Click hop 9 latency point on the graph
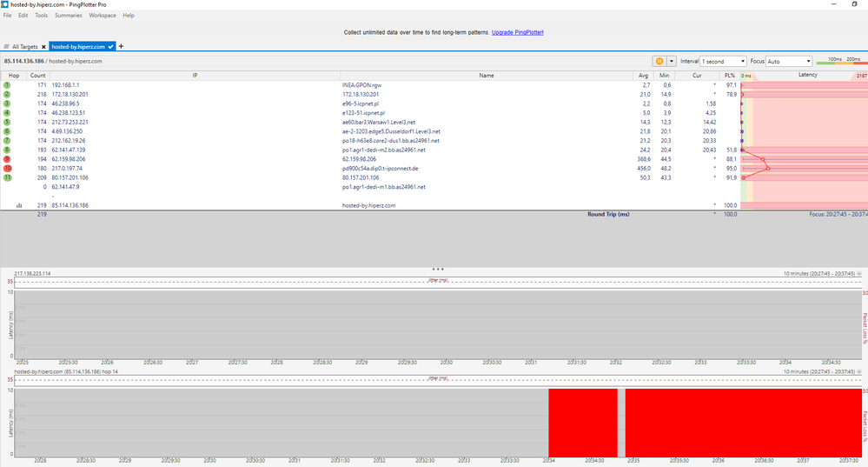 click(763, 159)
